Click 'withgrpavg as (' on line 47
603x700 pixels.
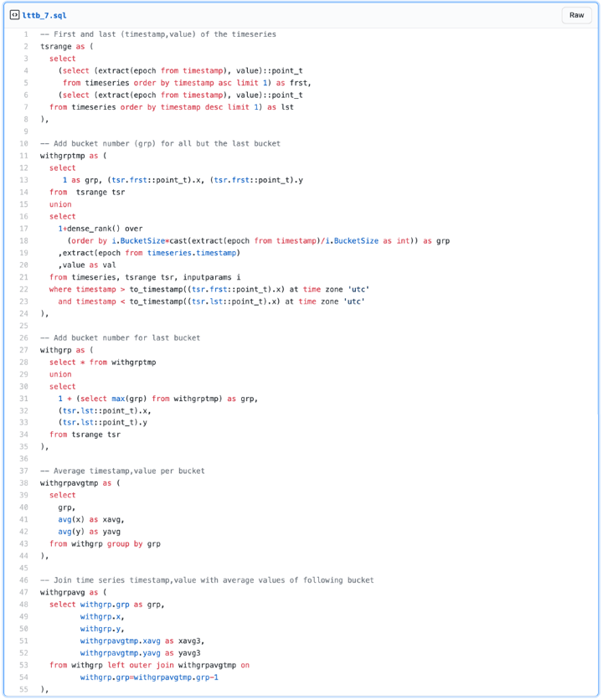(73, 593)
